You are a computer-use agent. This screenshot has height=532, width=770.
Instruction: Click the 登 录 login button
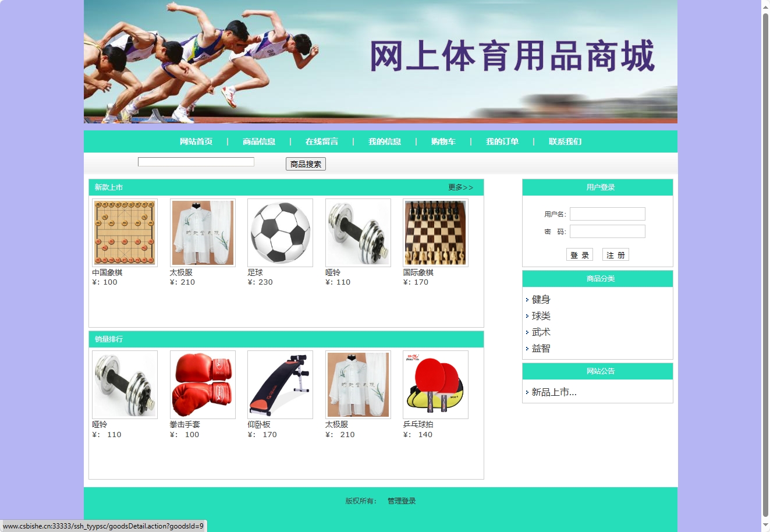pyautogui.click(x=579, y=254)
